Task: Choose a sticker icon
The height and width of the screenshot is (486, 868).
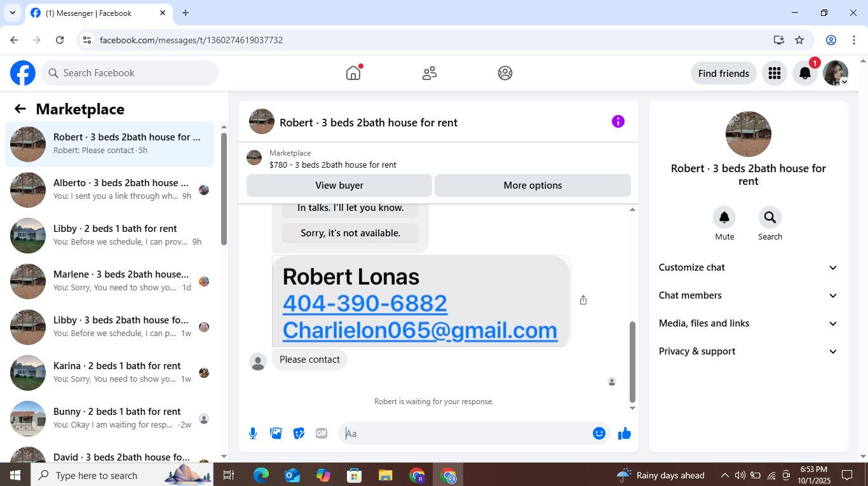Action: [299, 433]
